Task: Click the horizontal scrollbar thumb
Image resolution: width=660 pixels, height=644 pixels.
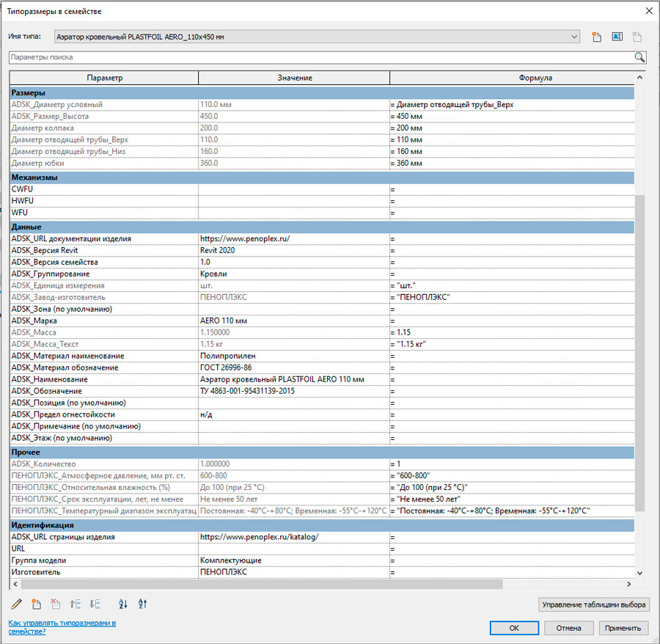Action: 262,585
